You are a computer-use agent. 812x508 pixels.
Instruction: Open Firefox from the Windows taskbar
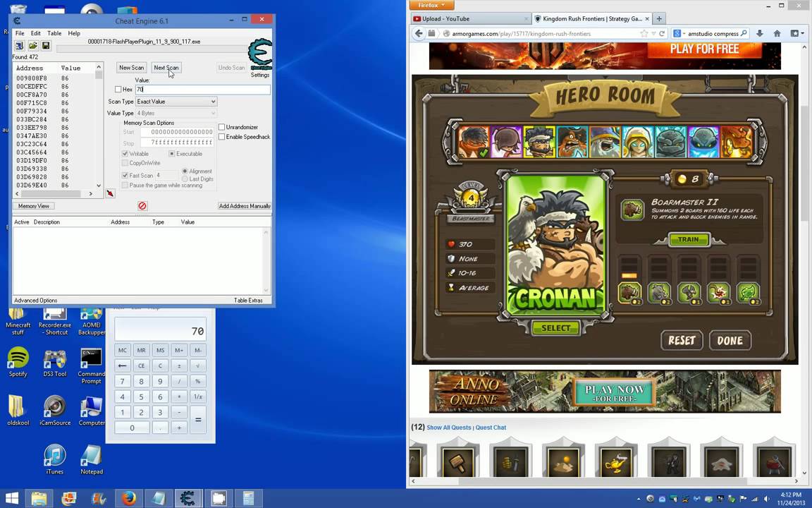(129, 498)
